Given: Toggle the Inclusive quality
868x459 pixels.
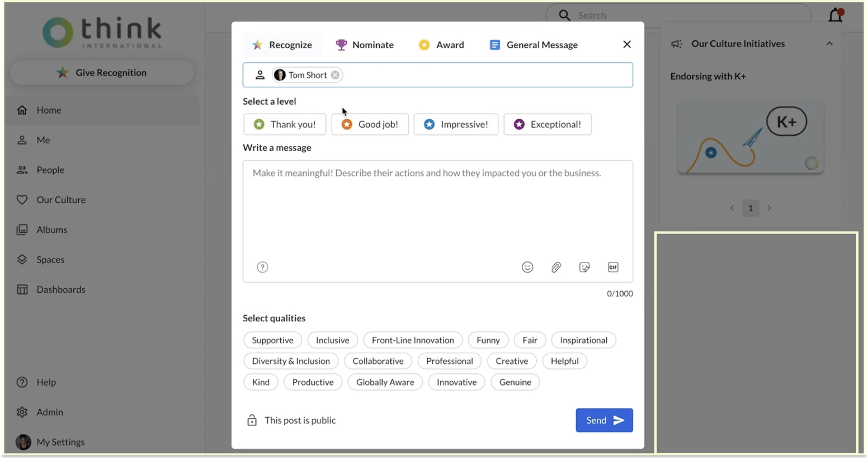Looking at the screenshot, I should (x=332, y=340).
